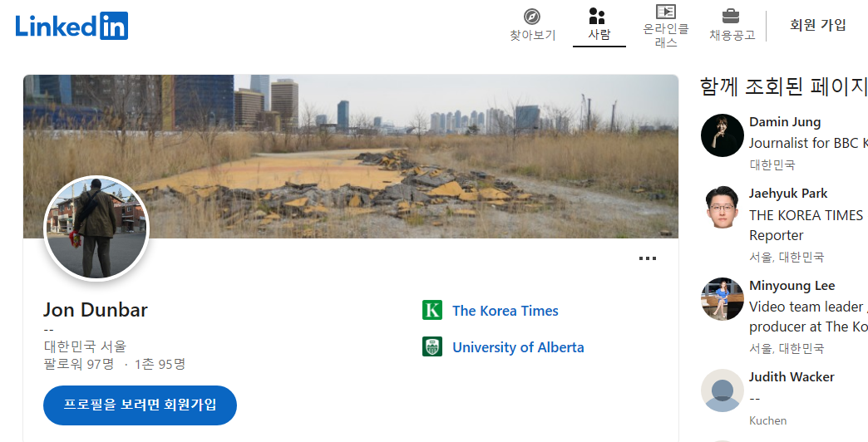868x442 pixels.
Task: Click Judith Wacker's placeholder avatar icon
Action: point(722,390)
